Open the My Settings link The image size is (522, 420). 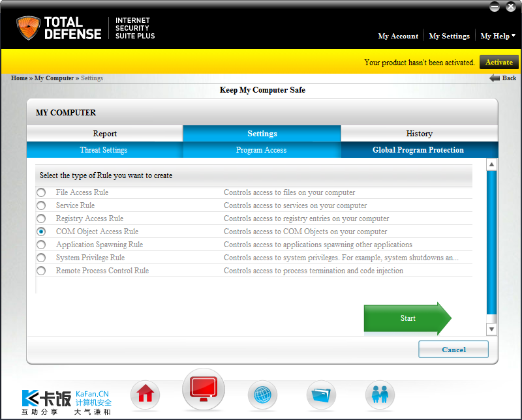click(x=449, y=36)
